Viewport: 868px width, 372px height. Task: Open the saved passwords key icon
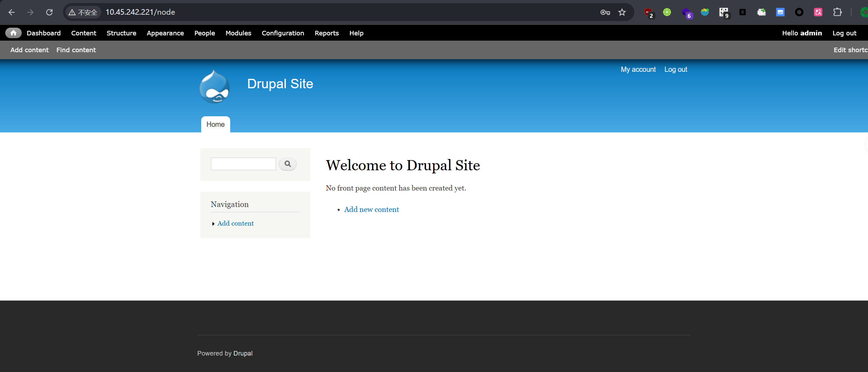click(605, 12)
